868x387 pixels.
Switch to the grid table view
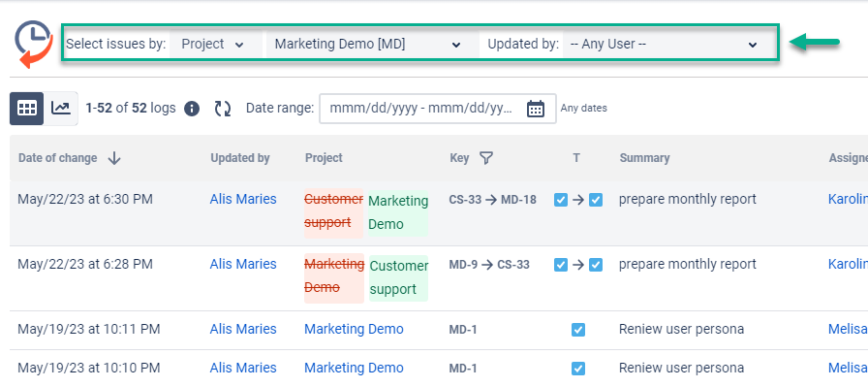26,108
